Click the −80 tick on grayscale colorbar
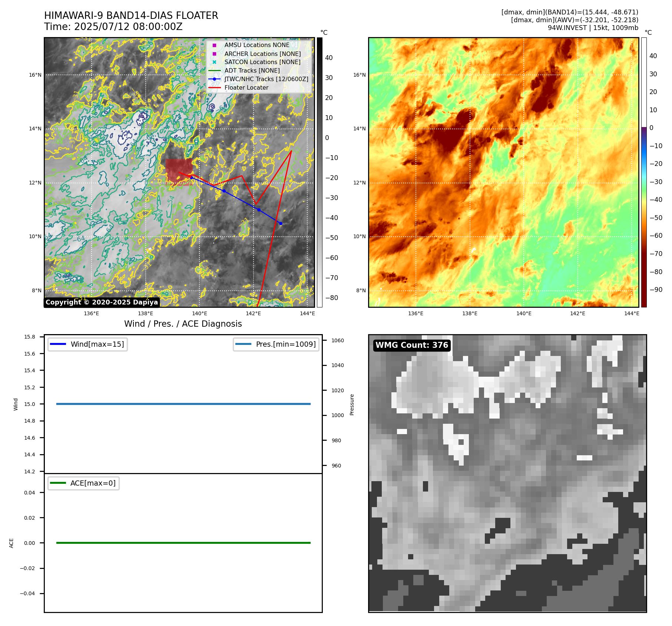672x626 pixels. tap(331, 298)
